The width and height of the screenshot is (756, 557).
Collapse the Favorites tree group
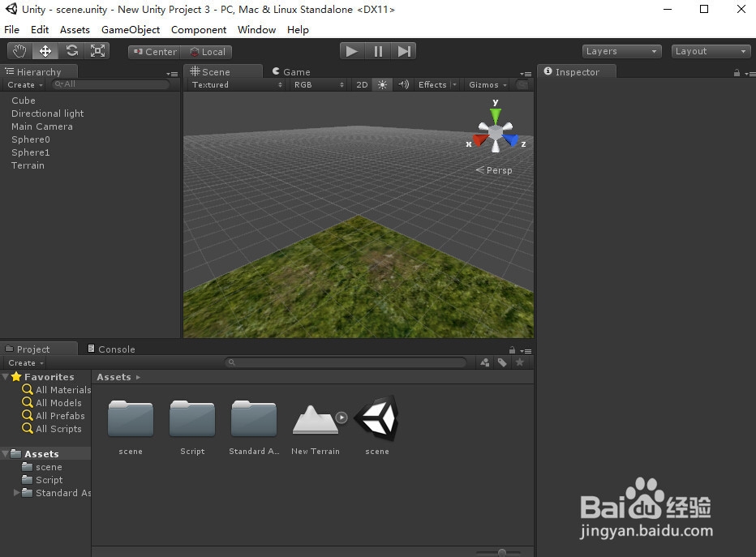(x=6, y=376)
